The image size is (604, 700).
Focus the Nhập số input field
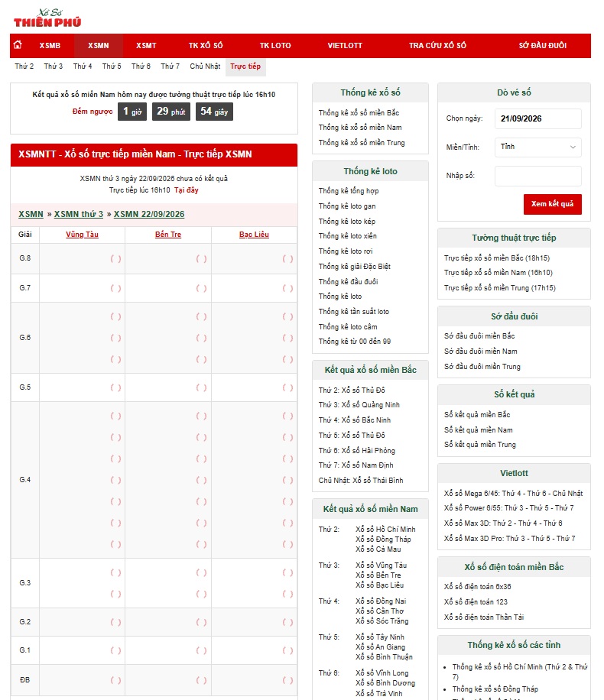pos(538,176)
